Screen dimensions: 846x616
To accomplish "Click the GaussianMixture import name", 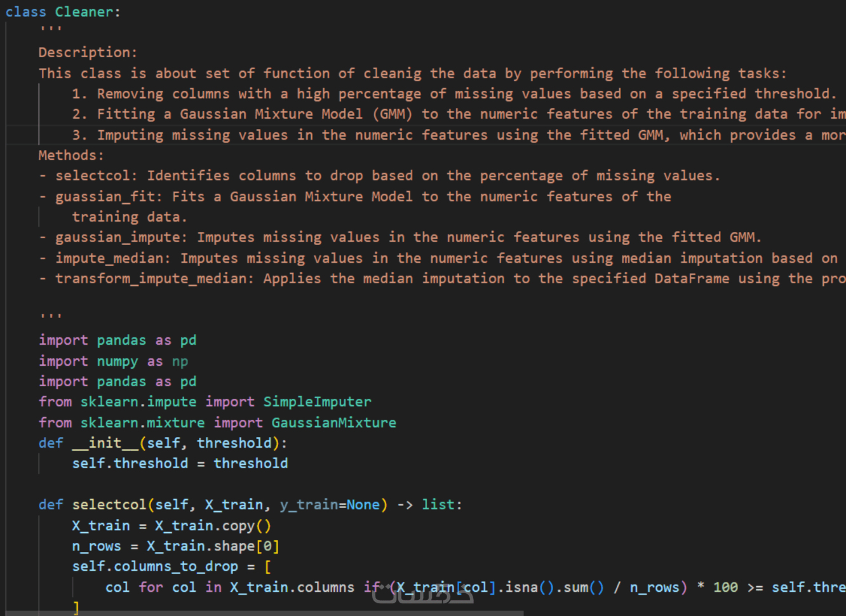I will (x=333, y=422).
